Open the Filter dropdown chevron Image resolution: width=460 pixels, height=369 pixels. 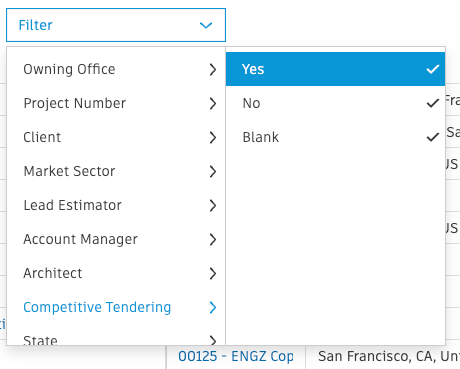coord(206,25)
